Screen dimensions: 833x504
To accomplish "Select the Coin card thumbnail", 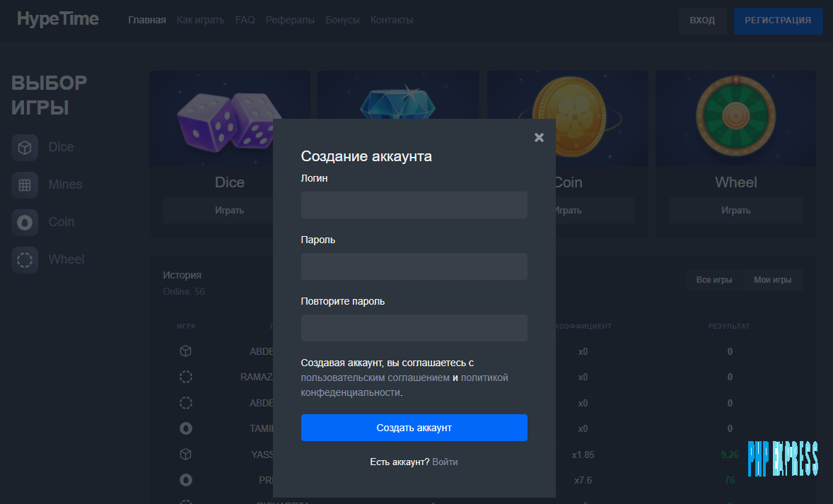I will click(x=567, y=119).
